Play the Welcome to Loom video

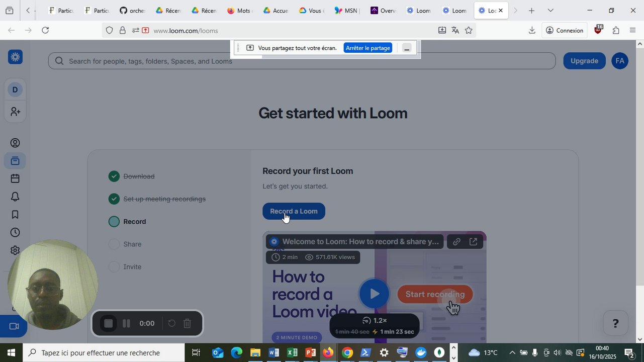click(x=374, y=294)
